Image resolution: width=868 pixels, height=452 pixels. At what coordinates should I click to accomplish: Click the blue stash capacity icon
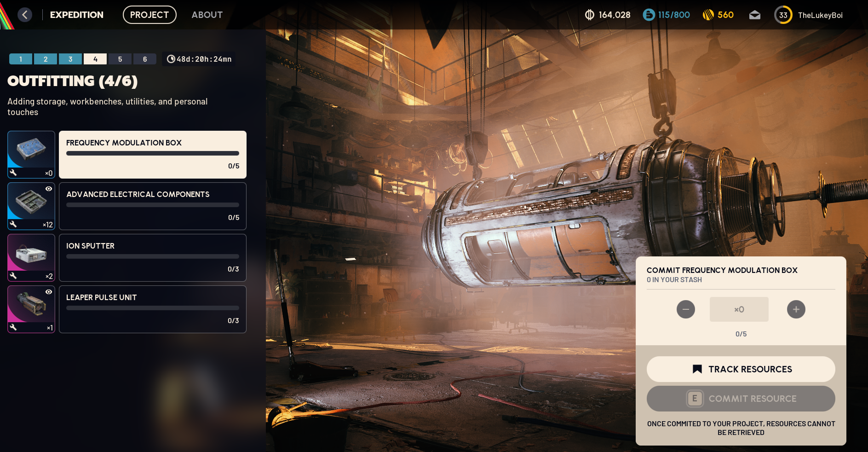pos(649,15)
